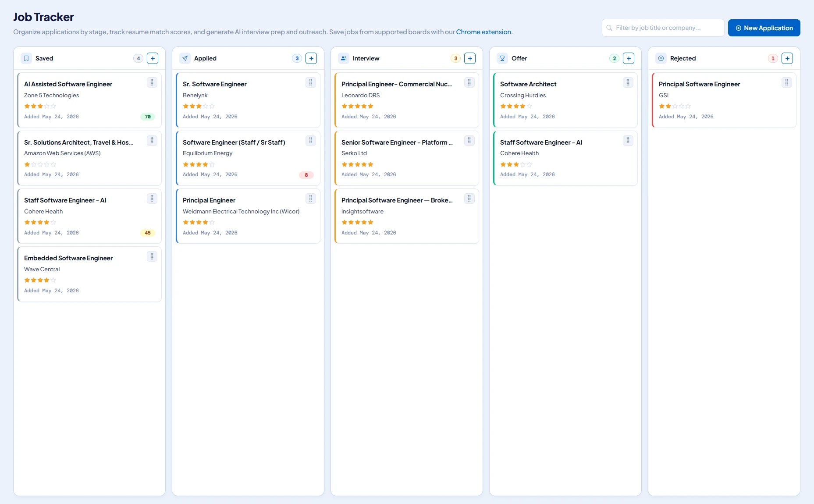Open Embedded Software Engineer Wave Central card

pos(89,274)
